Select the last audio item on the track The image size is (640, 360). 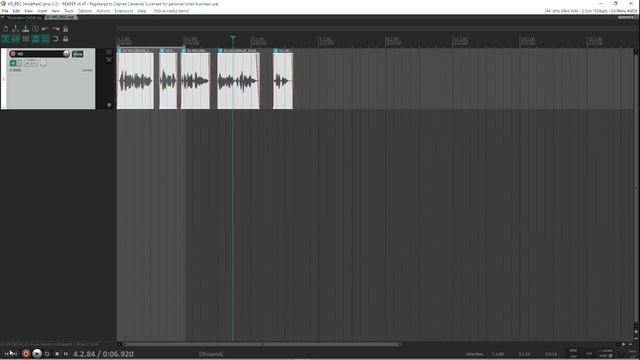(x=283, y=79)
